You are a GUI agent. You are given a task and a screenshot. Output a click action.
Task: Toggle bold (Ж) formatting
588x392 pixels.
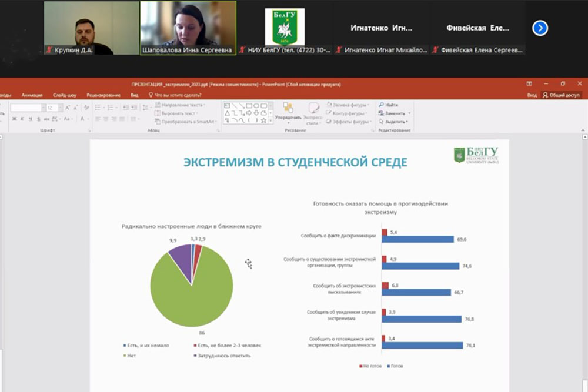[14, 119]
